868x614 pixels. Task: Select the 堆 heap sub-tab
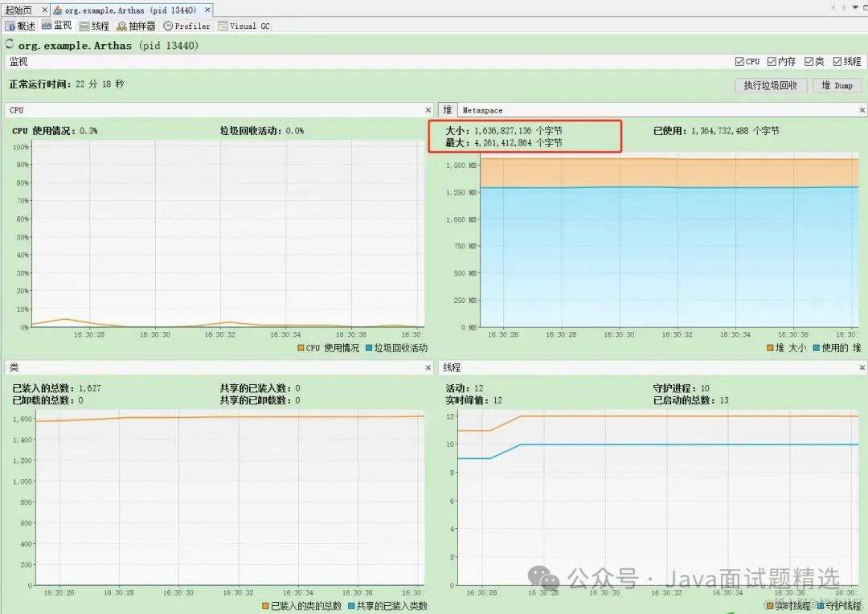448,109
